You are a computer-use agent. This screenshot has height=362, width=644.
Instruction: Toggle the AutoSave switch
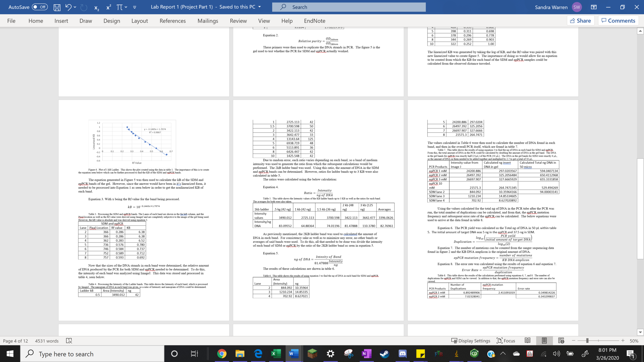point(40,7)
